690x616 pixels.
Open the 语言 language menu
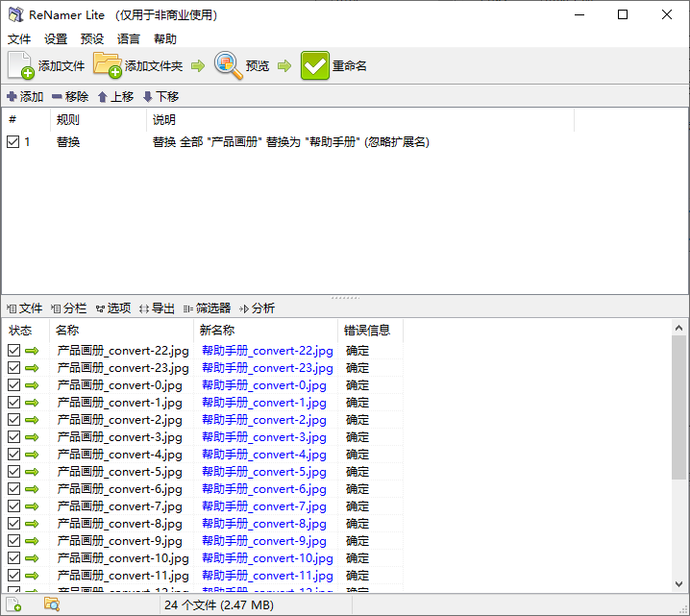[x=129, y=39]
